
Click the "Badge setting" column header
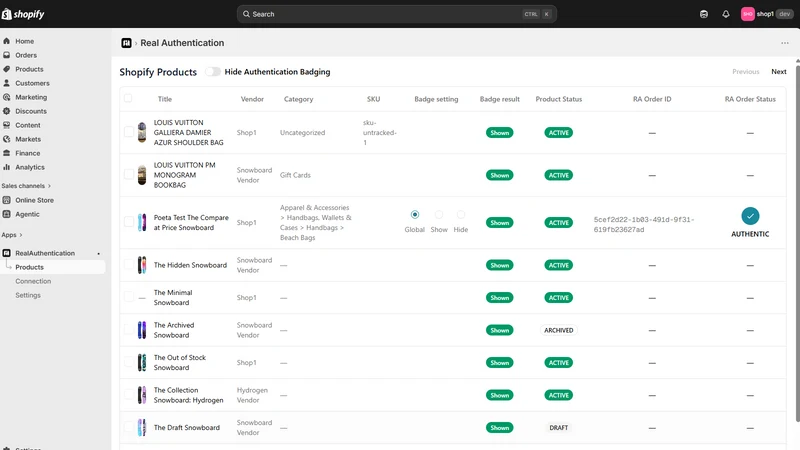click(436, 99)
